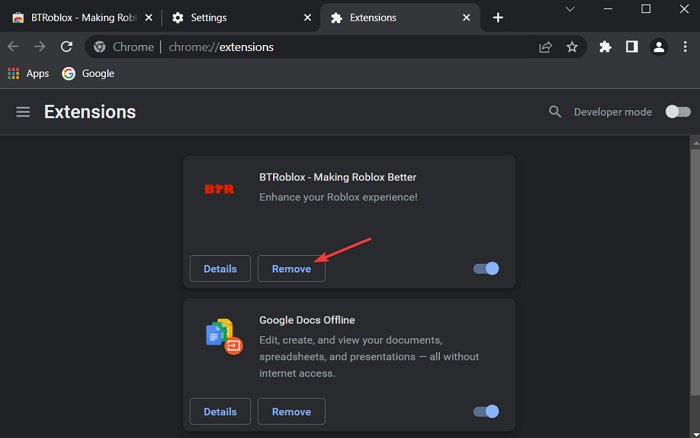Image resolution: width=700 pixels, height=438 pixels.
Task: Enable Developer mode toggle
Action: pyautogui.click(x=678, y=112)
